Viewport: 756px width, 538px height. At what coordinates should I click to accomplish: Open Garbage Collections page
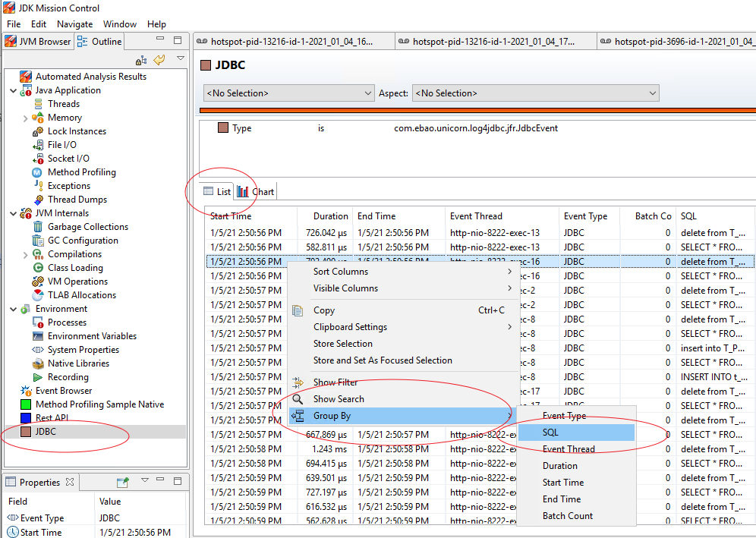coord(87,227)
